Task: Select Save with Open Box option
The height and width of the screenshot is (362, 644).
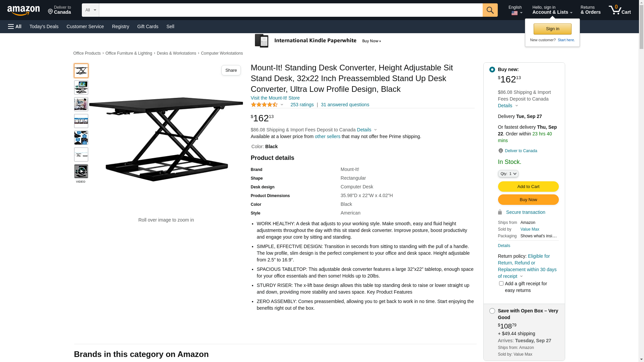Action: point(492,311)
